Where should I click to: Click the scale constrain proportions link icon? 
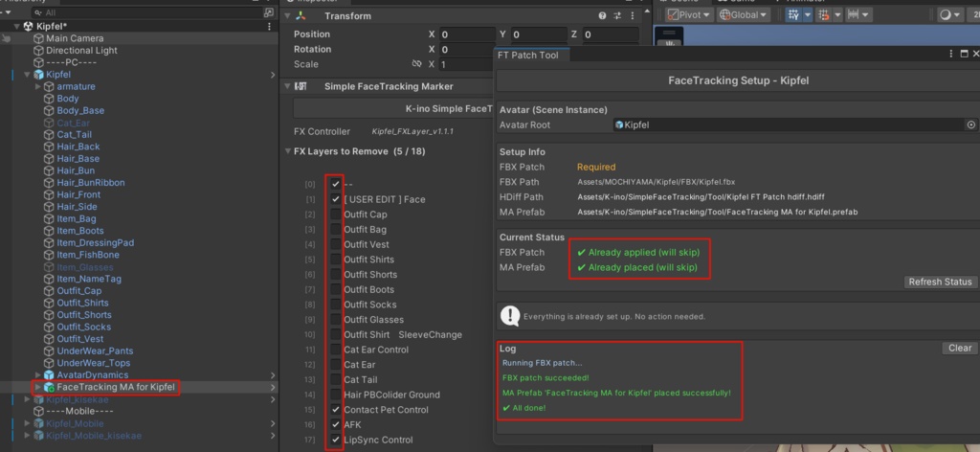pos(416,64)
